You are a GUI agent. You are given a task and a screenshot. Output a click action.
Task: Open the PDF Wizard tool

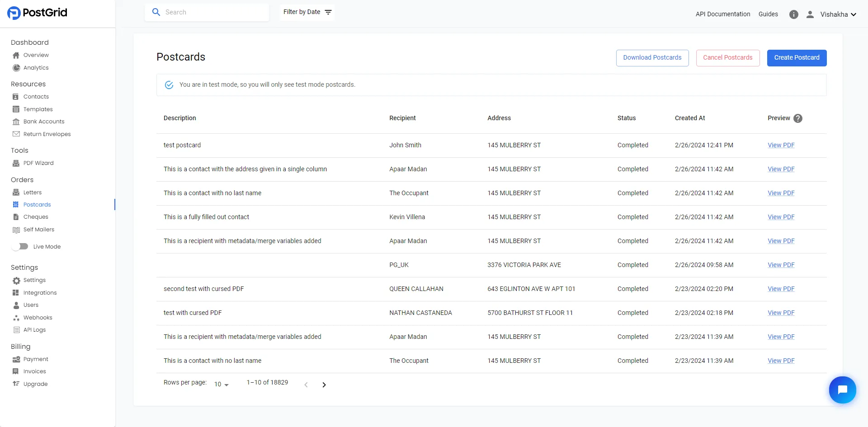click(x=16, y=163)
